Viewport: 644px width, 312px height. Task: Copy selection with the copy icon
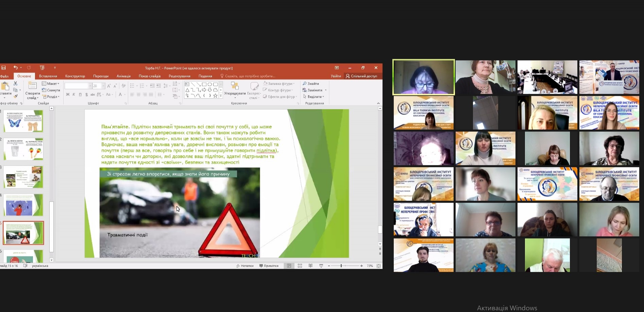[15, 90]
